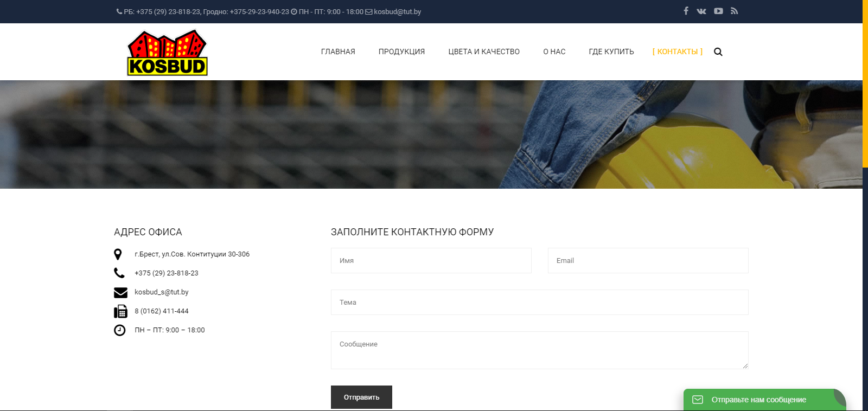Open the YouTube social icon
This screenshot has height=411, width=868.
pos(718,11)
